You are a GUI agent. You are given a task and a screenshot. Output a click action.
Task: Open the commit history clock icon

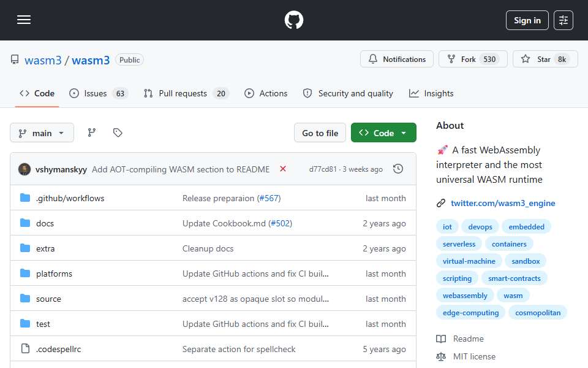click(398, 169)
